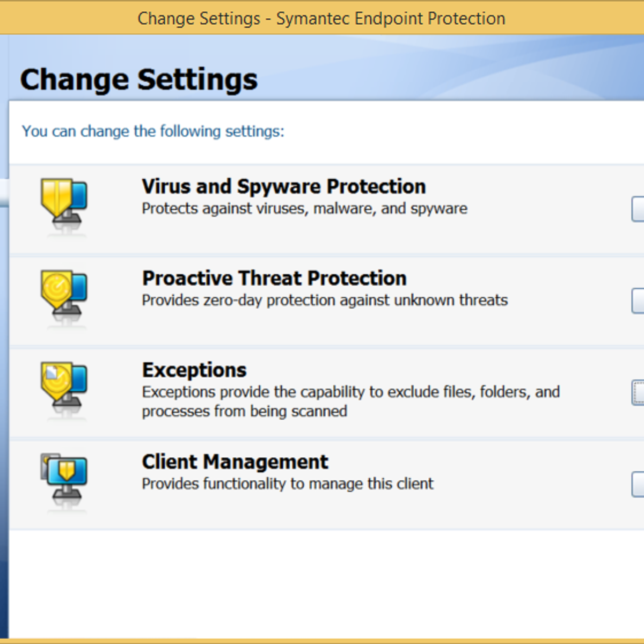This screenshot has width=644, height=644.
Task: Click the Exceptions description about excluding files
Action: pos(350,401)
